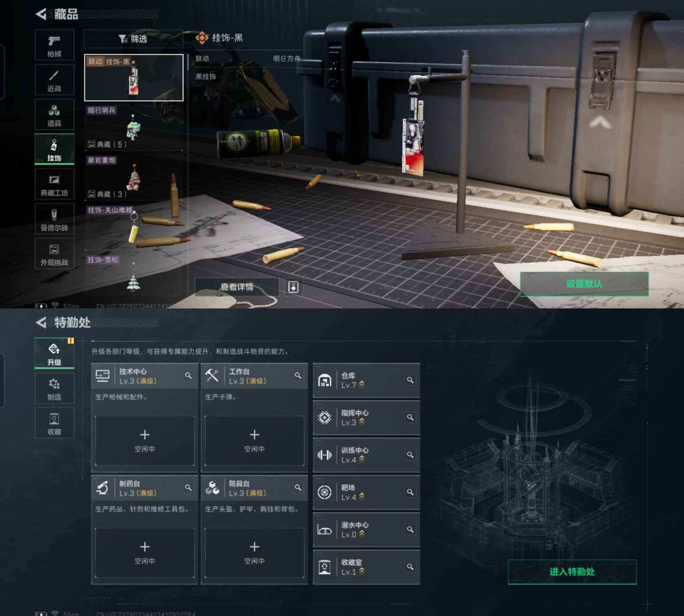Click the icon button beside 查看详情
Screen dimensions: 684x616
(294, 287)
